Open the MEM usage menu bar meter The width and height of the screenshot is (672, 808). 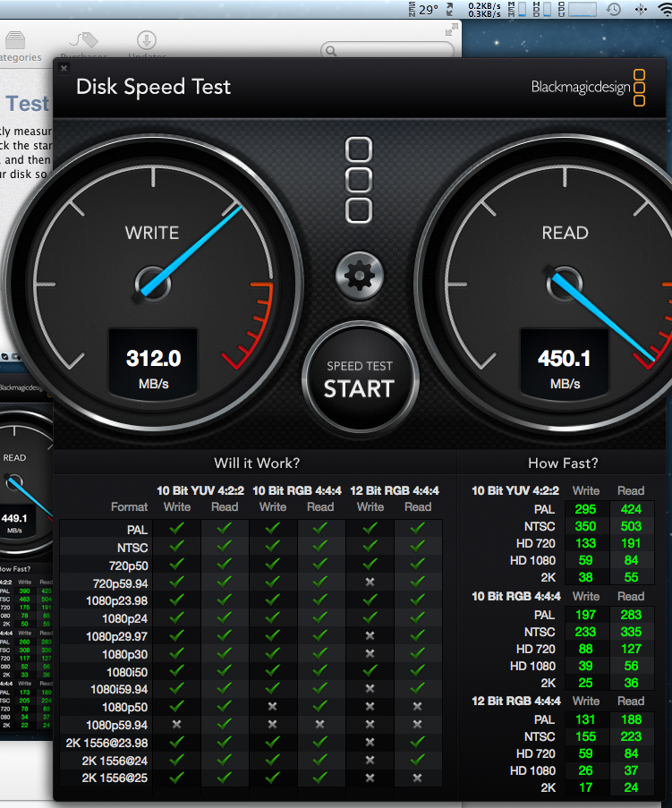point(517,9)
